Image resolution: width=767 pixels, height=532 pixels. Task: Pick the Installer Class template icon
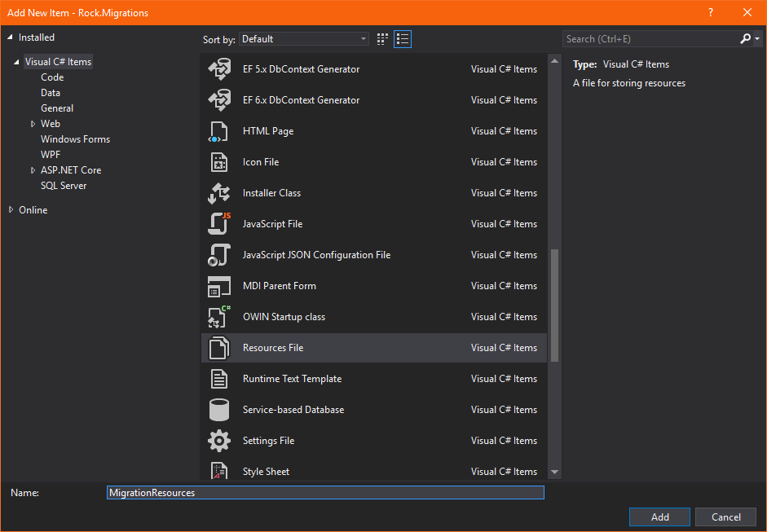(x=218, y=193)
